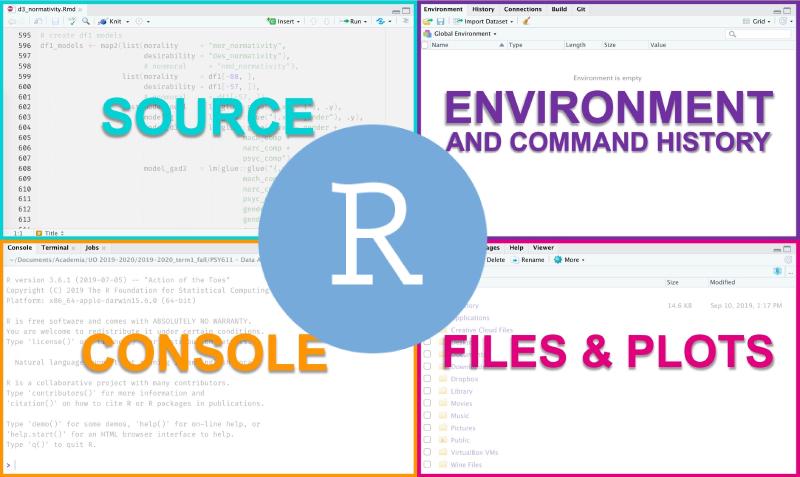The image size is (800, 477).
Task: Open the document settings gear dropdown in the source toolbar
Action: (142, 21)
